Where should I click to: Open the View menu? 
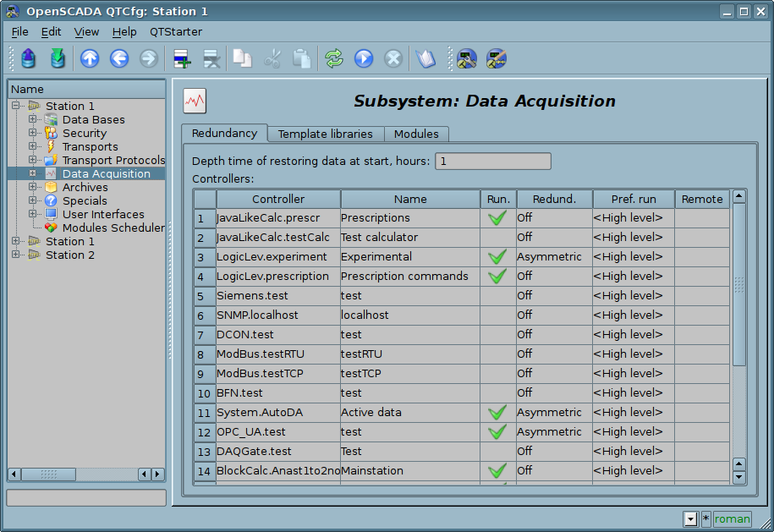(x=86, y=32)
